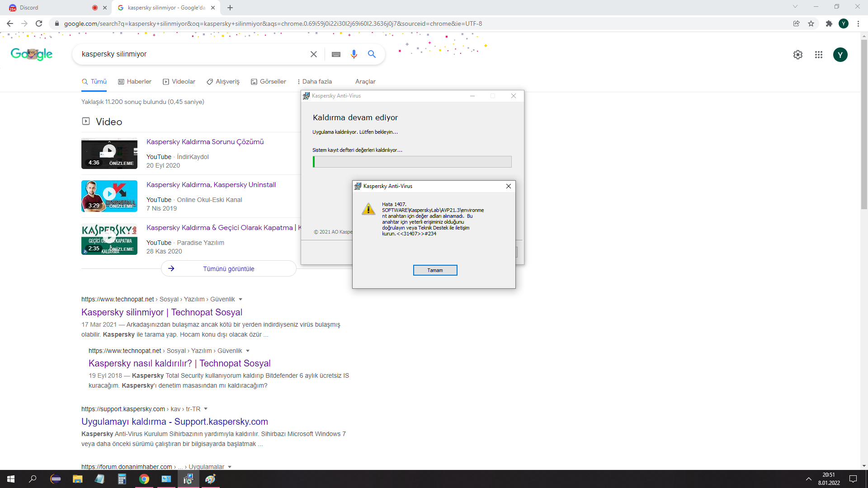Click Chrome icon in Windows taskbar
The height and width of the screenshot is (488, 868).
pyautogui.click(x=144, y=479)
